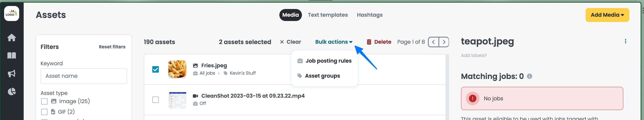Choose Job posting rules menu entry
Screen dimensions: 644x120
point(324,61)
